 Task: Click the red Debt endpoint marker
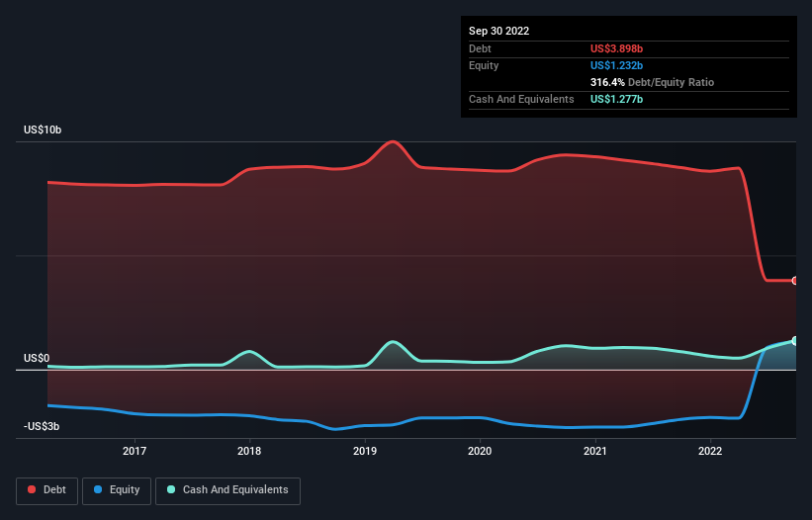click(x=794, y=281)
